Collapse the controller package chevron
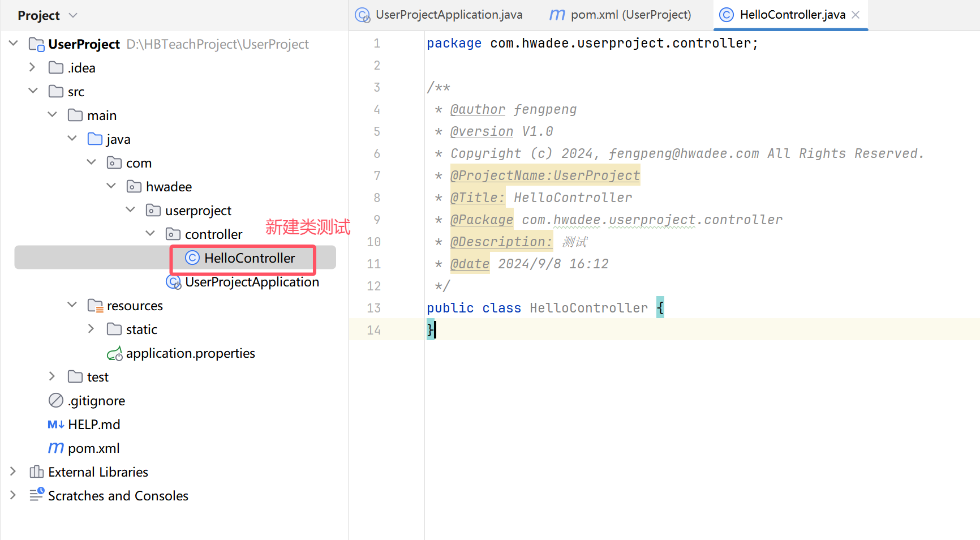This screenshot has height=540, width=980. coord(150,233)
